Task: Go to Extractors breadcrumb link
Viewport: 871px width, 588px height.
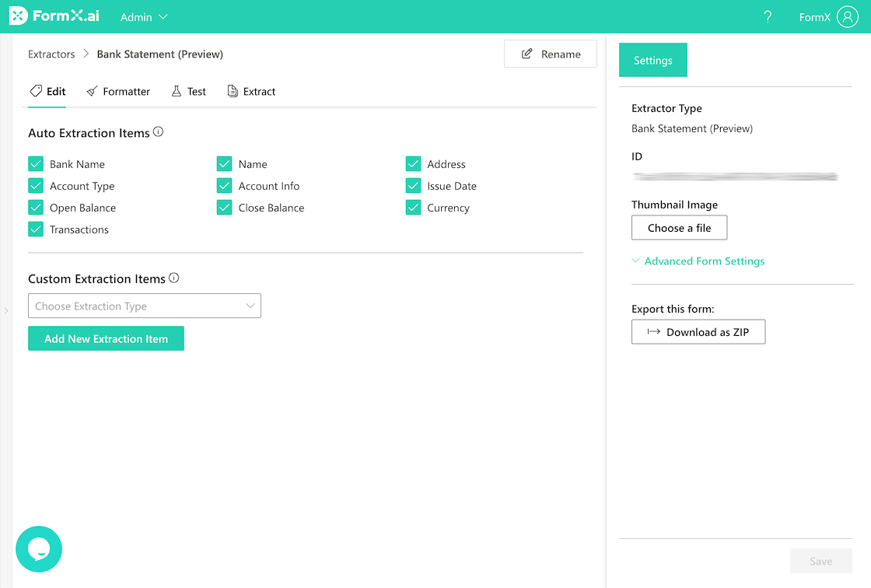Action: click(x=51, y=54)
